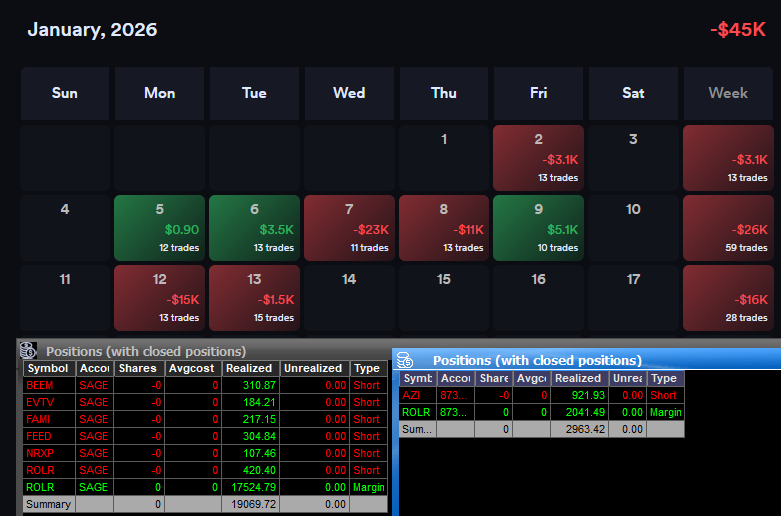
Task: Click the coins icon of SAGE Positions window
Action: pos(28,351)
